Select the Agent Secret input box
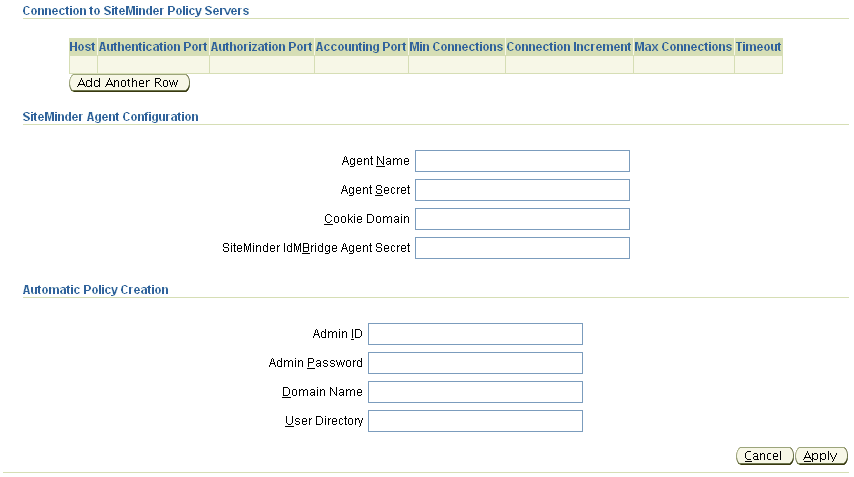854x477 pixels. pyautogui.click(x=522, y=190)
